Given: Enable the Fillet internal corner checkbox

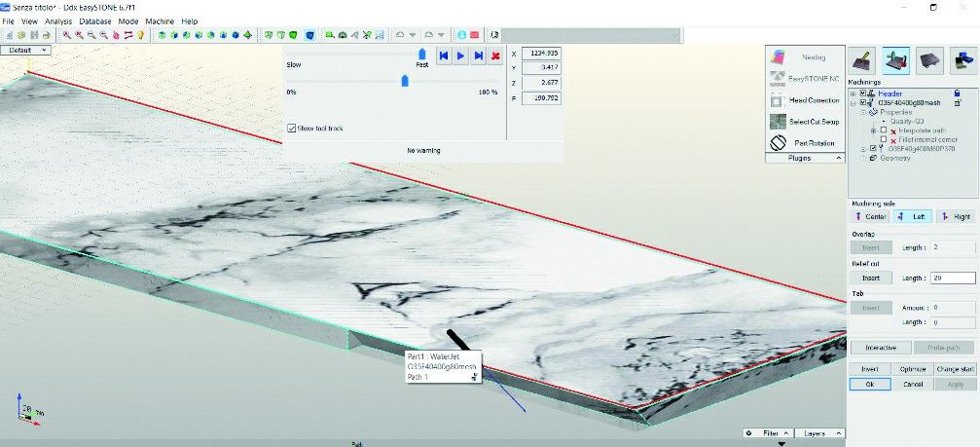Looking at the screenshot, I should point(884,139).
